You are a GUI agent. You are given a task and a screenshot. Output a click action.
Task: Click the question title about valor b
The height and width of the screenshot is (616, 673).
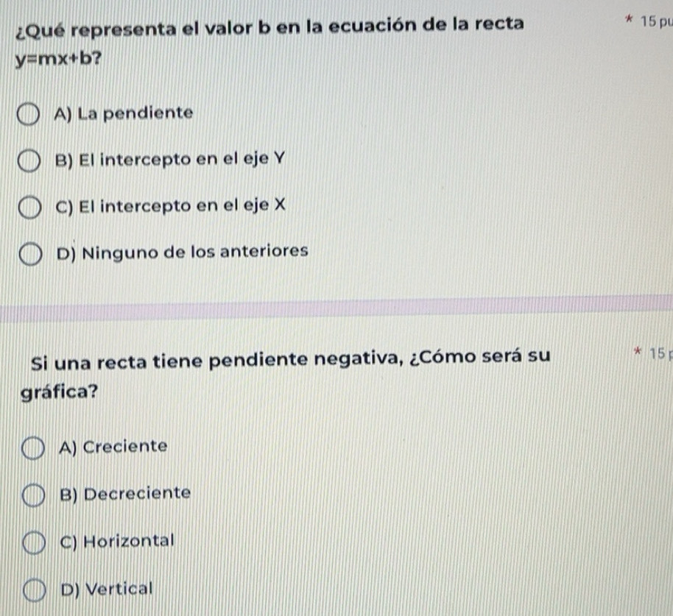269,42
